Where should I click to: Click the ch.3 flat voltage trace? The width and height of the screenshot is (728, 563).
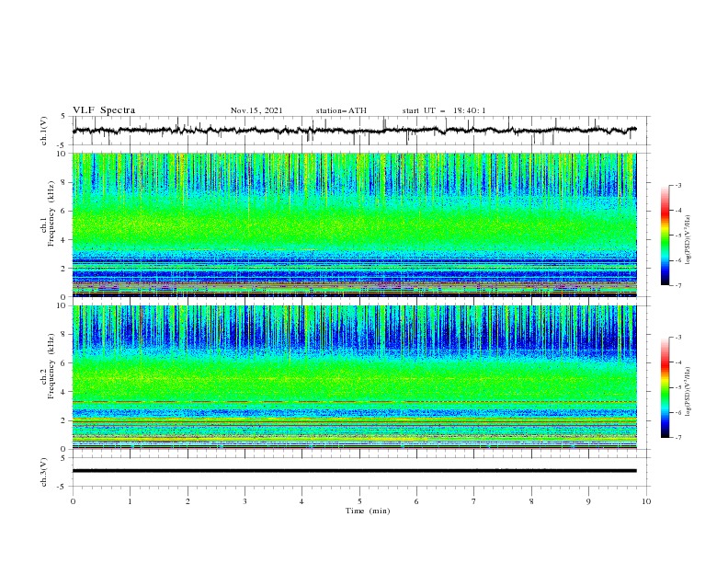point(354,471)
